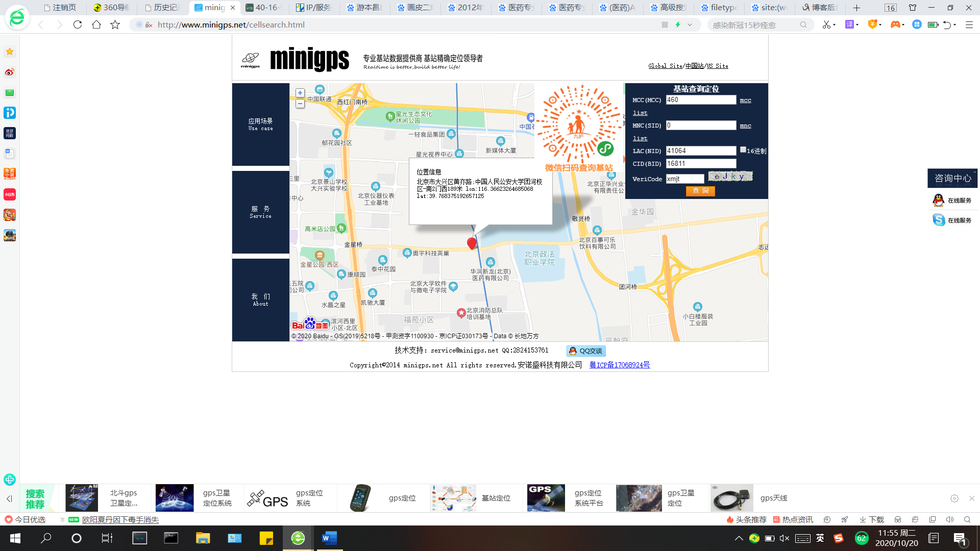Open the mcc list link
Screen dimensions: 980x551
coord(745,100)
